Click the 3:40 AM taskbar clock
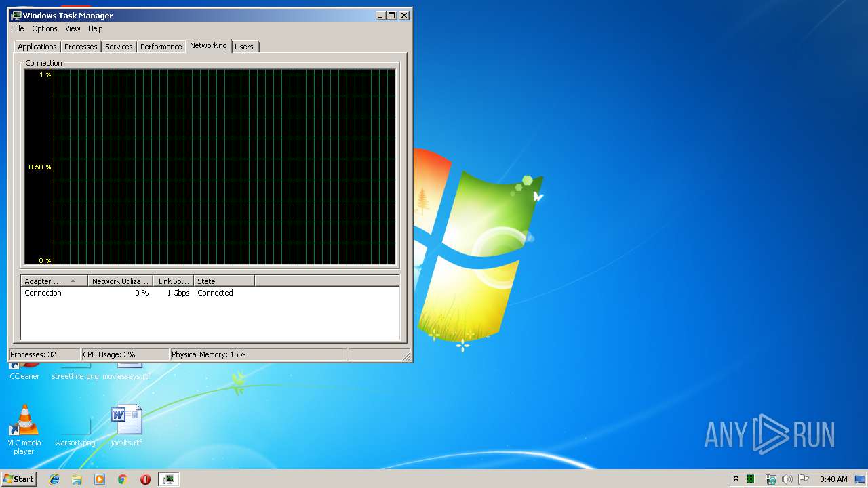 [x=833, y=479]
